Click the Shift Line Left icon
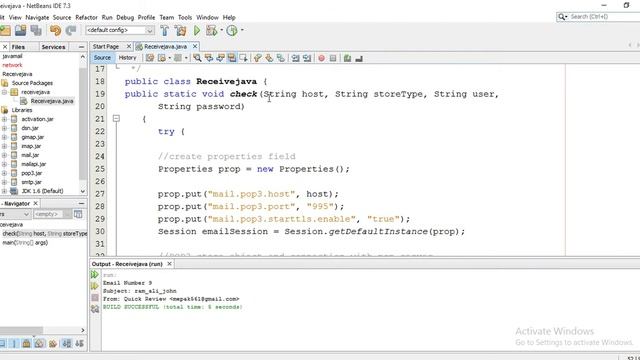 296,58
